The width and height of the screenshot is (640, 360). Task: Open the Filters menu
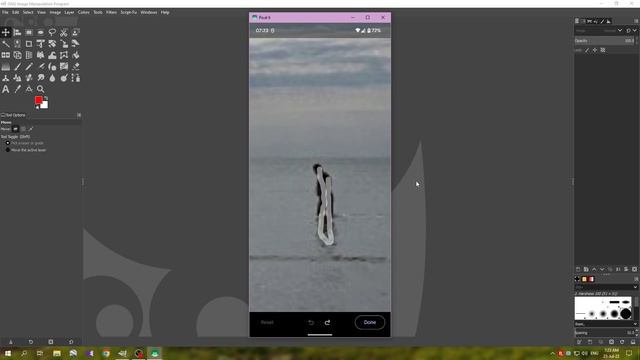coord(111,13)
